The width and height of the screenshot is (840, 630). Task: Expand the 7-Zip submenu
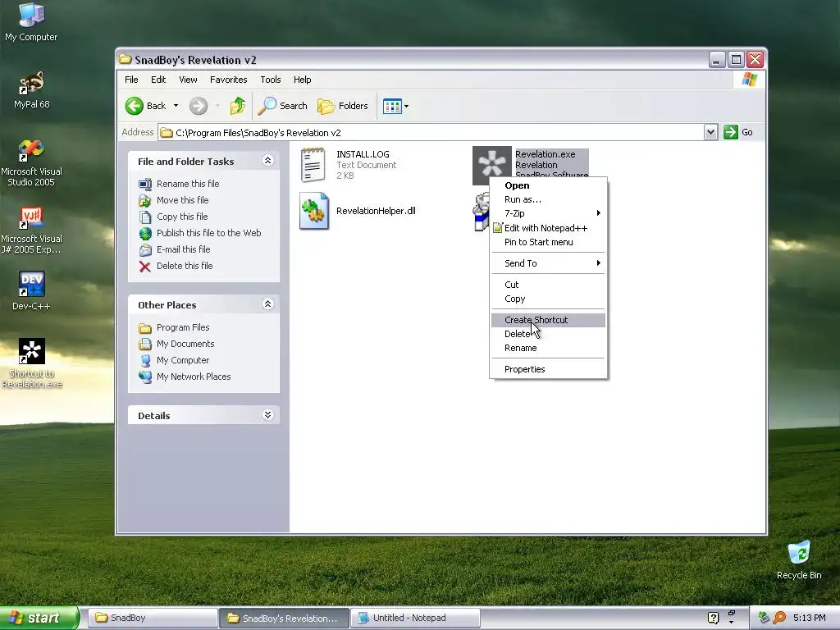(x=549, y=213)
